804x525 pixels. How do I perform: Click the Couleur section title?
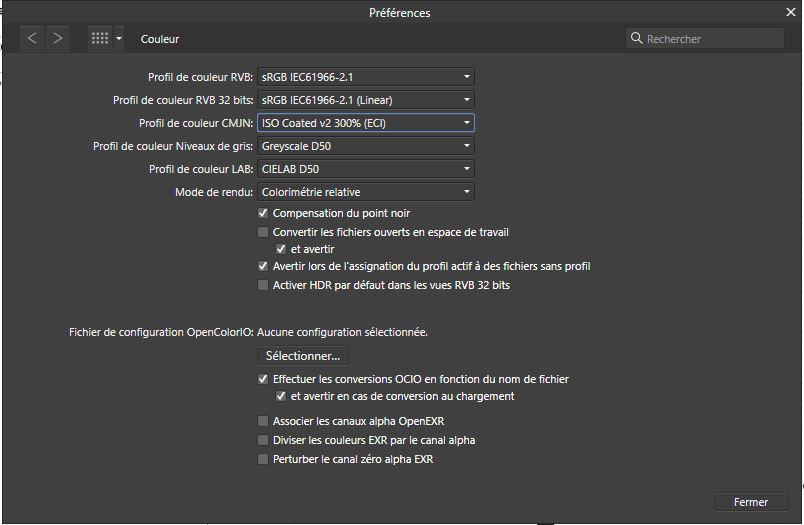click(x=160, y=39)
